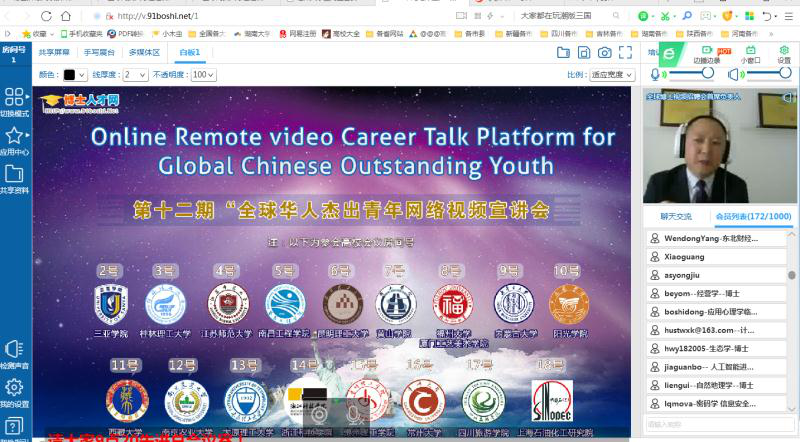
Task: Click the browser scissors screenshot icon
Action: point(664,16)
